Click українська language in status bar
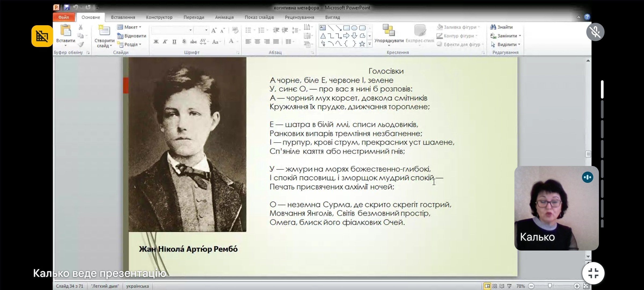Viewport: 644px width, 290px height. click(x=137, y=286)
